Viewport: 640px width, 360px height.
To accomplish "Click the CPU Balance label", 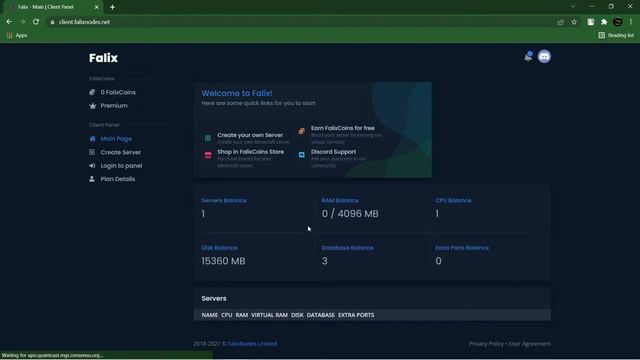I will (x=453, y=200).
